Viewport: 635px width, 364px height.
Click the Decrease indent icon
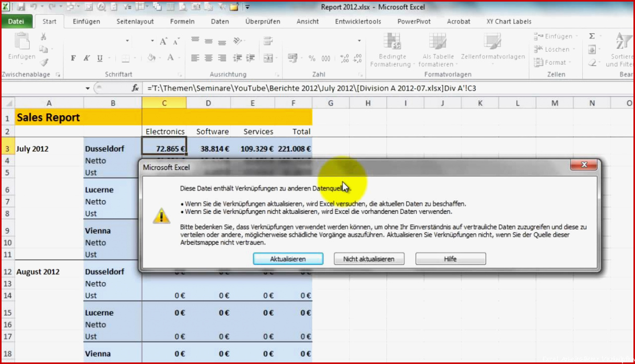coord(238,58)
